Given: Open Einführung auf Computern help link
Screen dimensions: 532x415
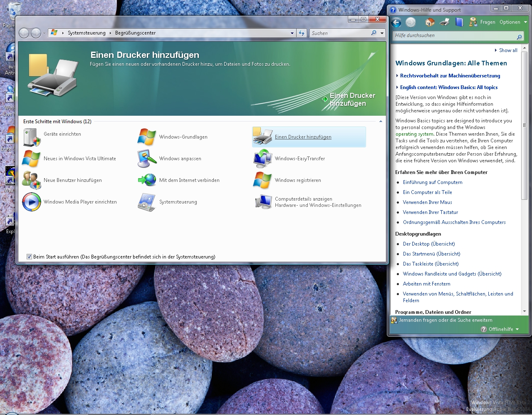Looking at the screenshot, I should [433, 182].
